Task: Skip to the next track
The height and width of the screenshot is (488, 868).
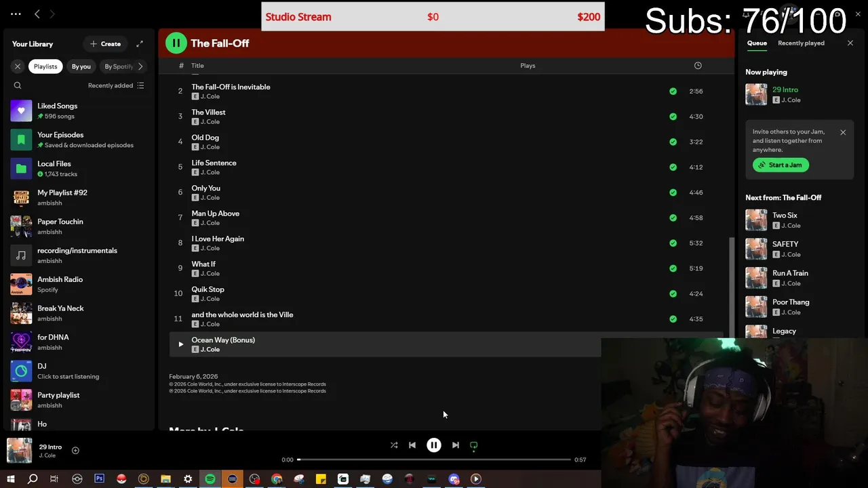Action: click(x=456, y=445)
